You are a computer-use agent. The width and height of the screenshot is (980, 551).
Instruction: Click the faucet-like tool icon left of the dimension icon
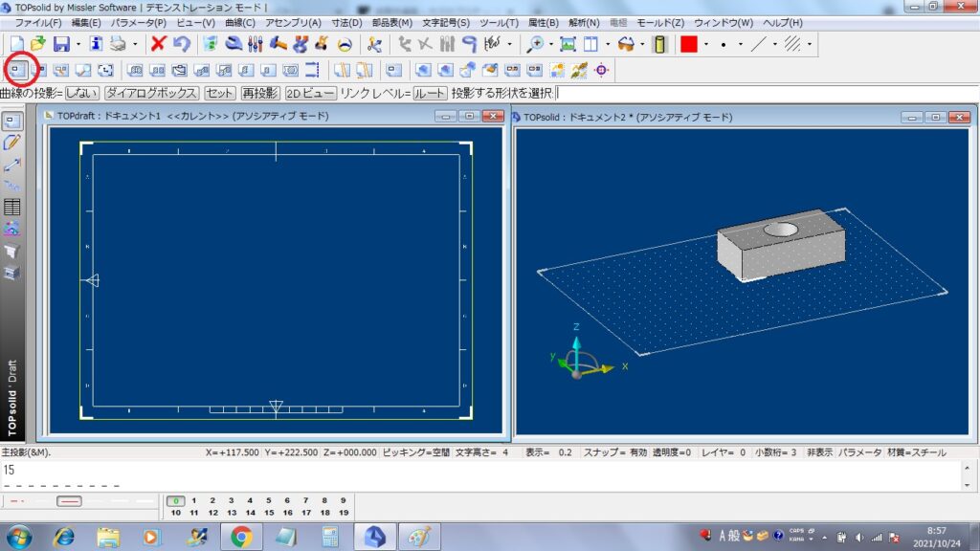pos(469,44)
